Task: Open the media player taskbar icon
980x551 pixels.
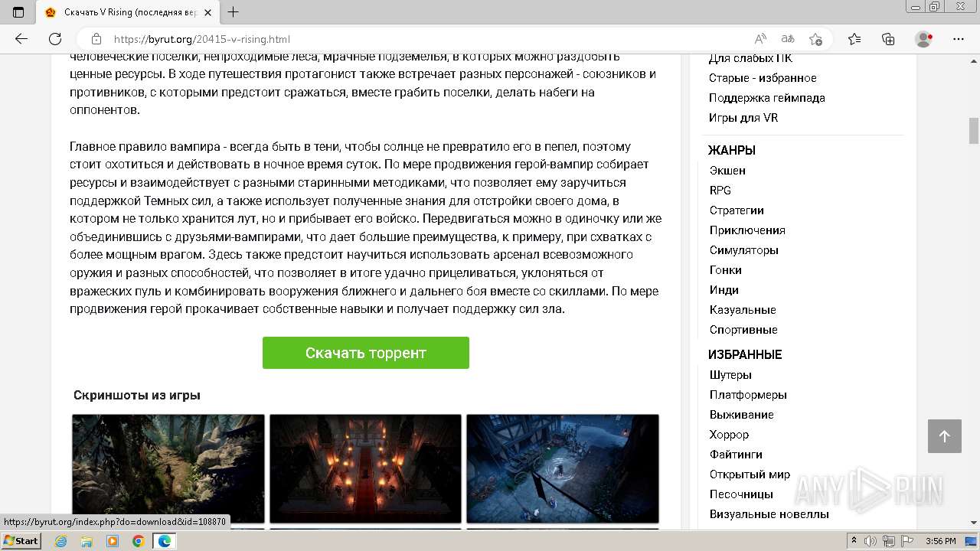Action: pos(113,541)
